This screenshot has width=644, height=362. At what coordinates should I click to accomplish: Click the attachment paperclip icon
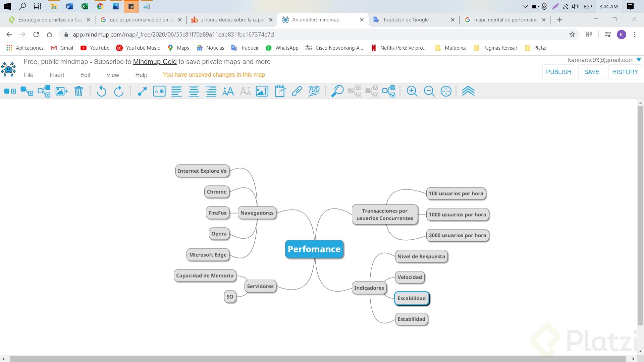[297, 91]
